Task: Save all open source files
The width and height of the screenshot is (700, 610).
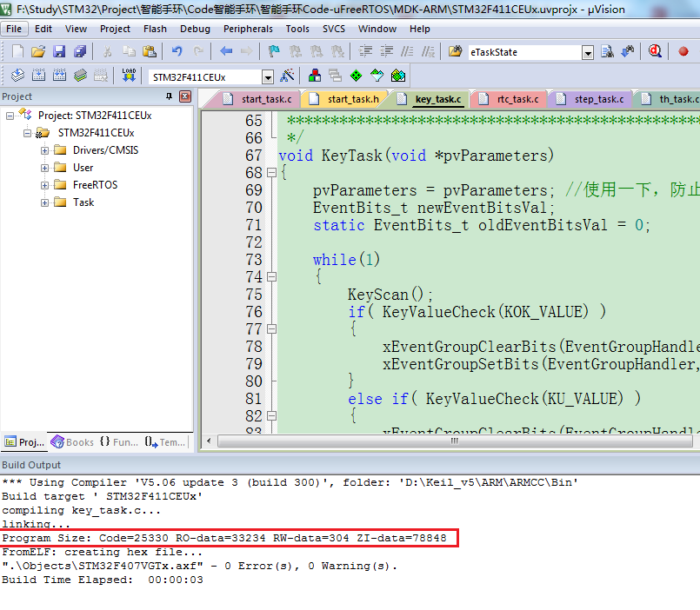Action: [x=80, y=50]
